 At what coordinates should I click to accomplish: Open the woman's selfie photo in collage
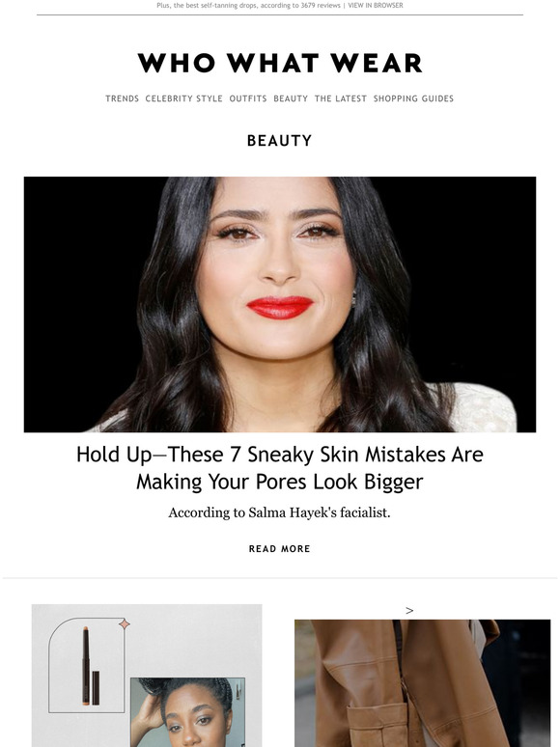coord(187,712)
